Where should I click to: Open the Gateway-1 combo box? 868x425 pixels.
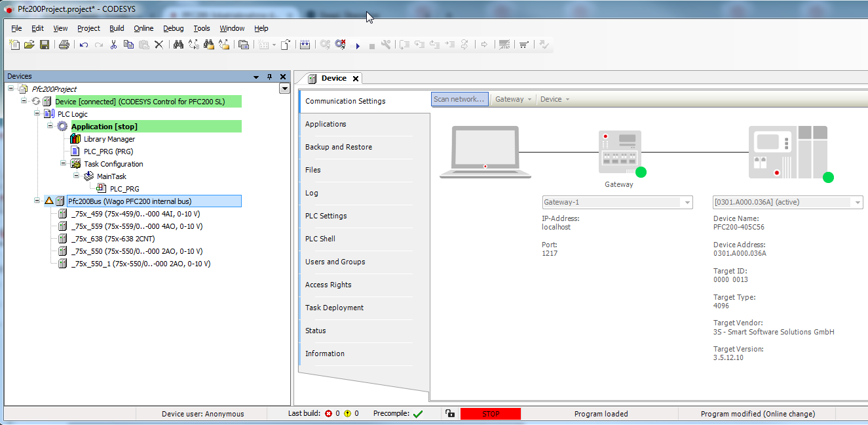687,203
